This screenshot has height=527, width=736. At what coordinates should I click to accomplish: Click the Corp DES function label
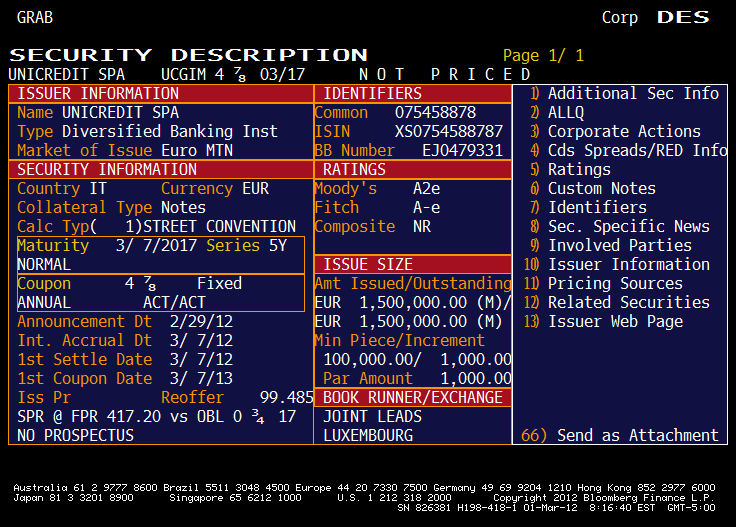point(656,18)
